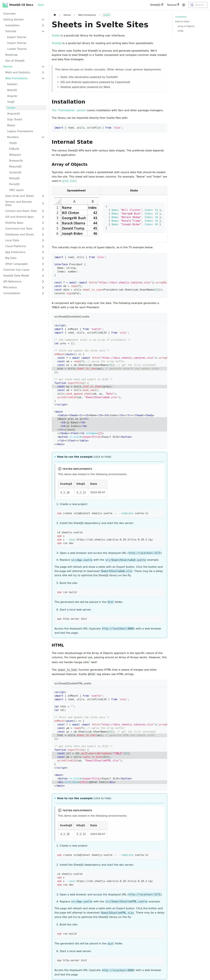Expand the Common Use Cases chevron
210x980 pixels.
43,270
